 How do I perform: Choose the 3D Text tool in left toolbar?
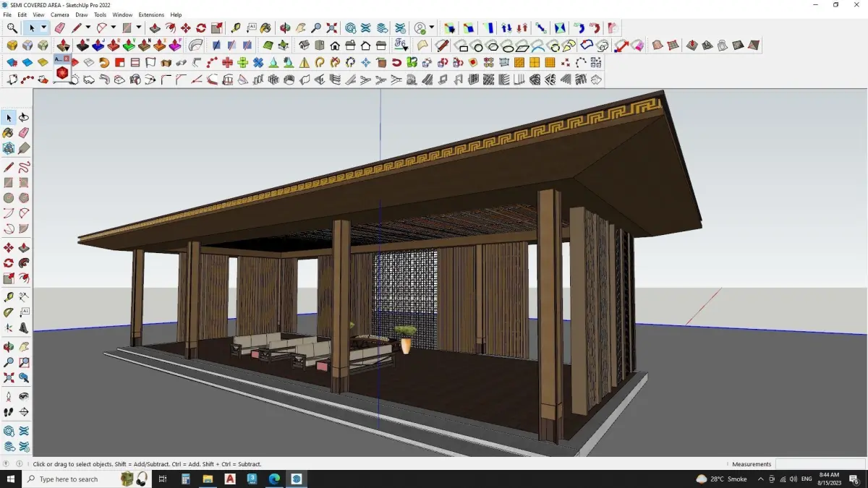[24, 328]
